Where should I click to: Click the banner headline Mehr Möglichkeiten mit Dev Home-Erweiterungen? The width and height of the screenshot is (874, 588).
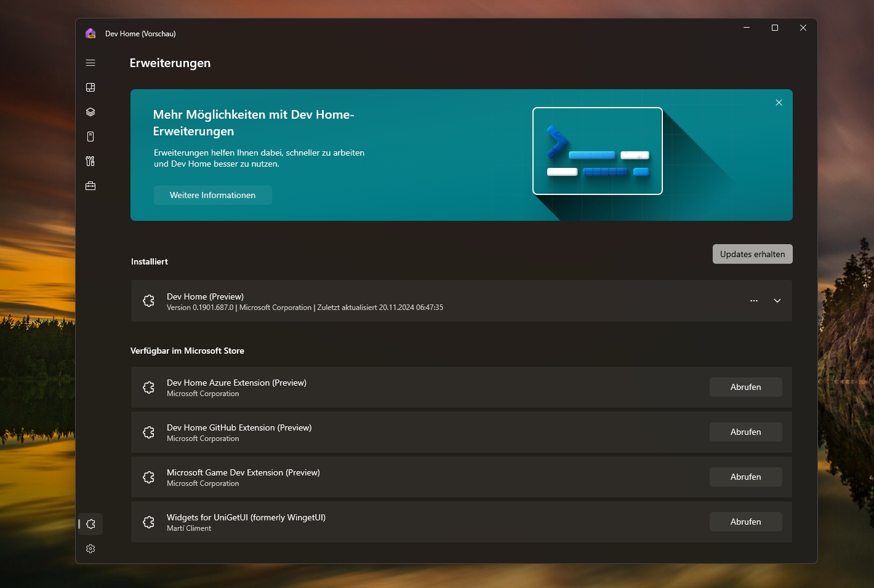254,123
